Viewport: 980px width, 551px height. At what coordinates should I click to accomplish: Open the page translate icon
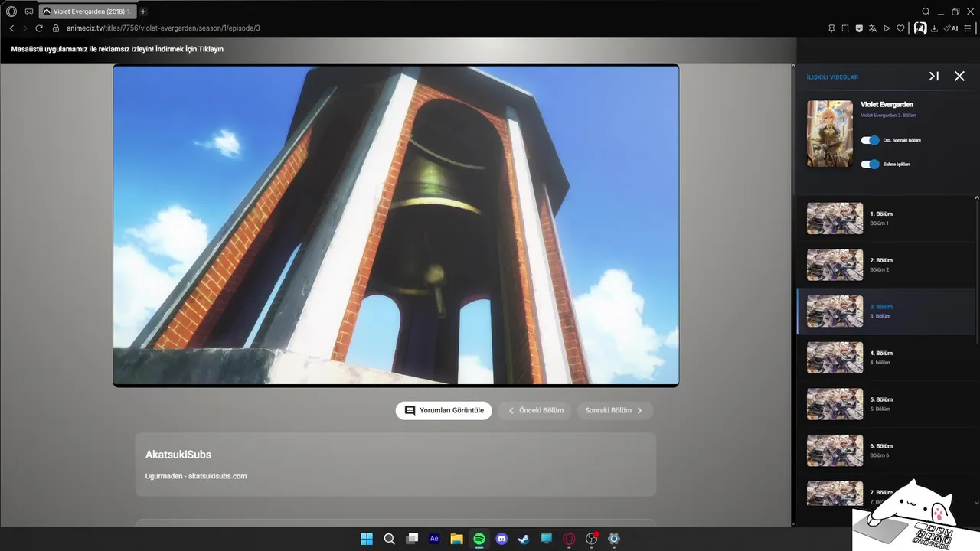873,28
